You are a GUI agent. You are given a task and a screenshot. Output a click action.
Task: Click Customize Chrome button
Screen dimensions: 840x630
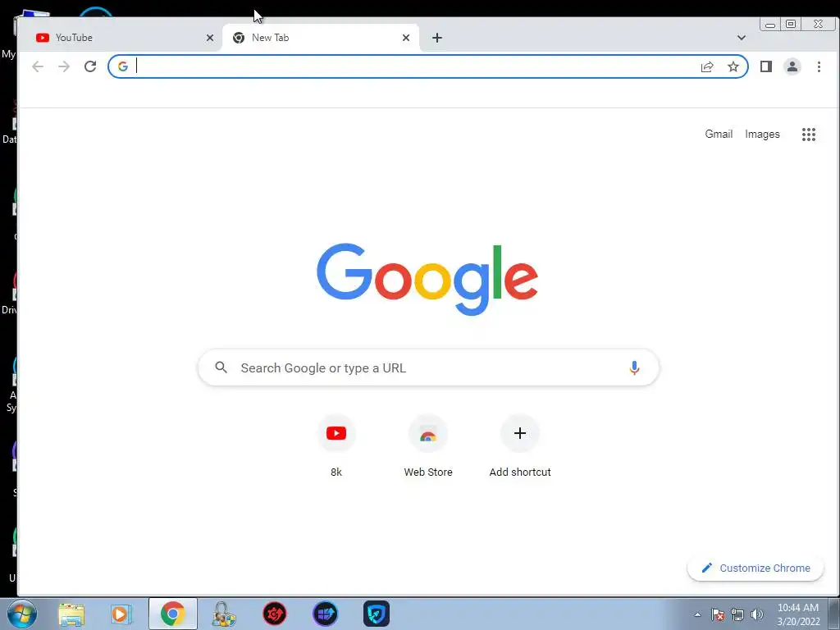(x=756, y=568)
